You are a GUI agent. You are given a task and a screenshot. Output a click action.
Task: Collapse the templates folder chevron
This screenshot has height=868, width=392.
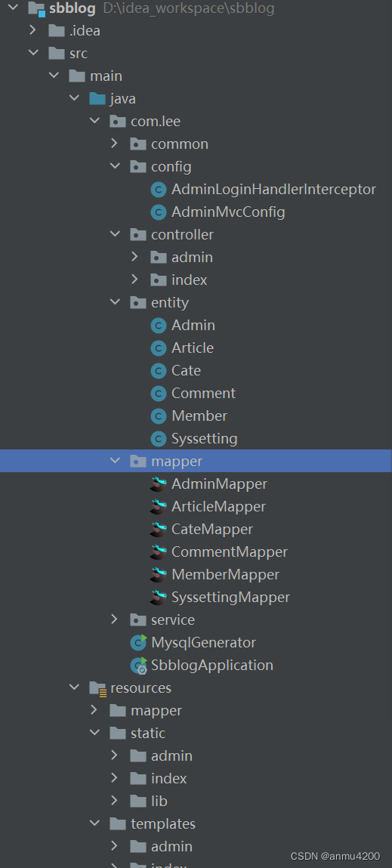[94, 823]
